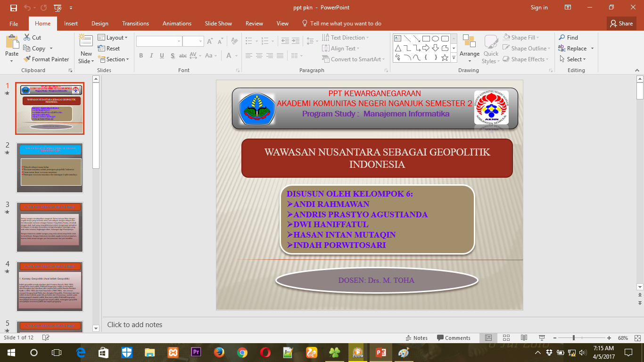The width and height of the screenshot is (644, 362).
Task: Open Chrome from the taskbar
Action: (242, 352)
